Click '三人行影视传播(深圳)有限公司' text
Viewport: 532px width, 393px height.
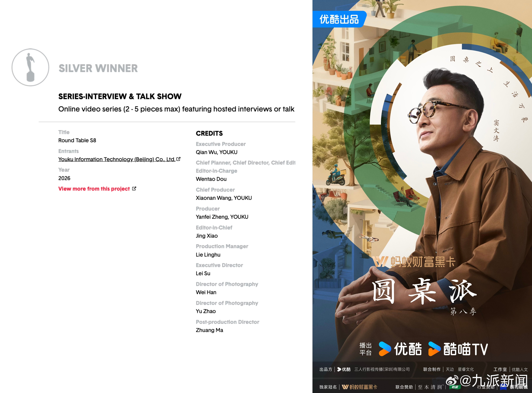coord(382,369)
